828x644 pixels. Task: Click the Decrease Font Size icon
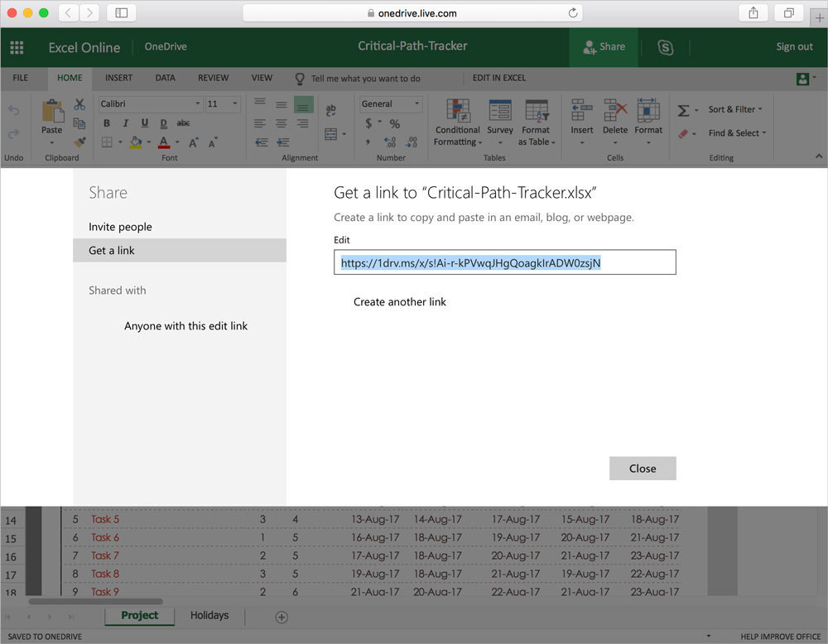click(x=212, y=142)
